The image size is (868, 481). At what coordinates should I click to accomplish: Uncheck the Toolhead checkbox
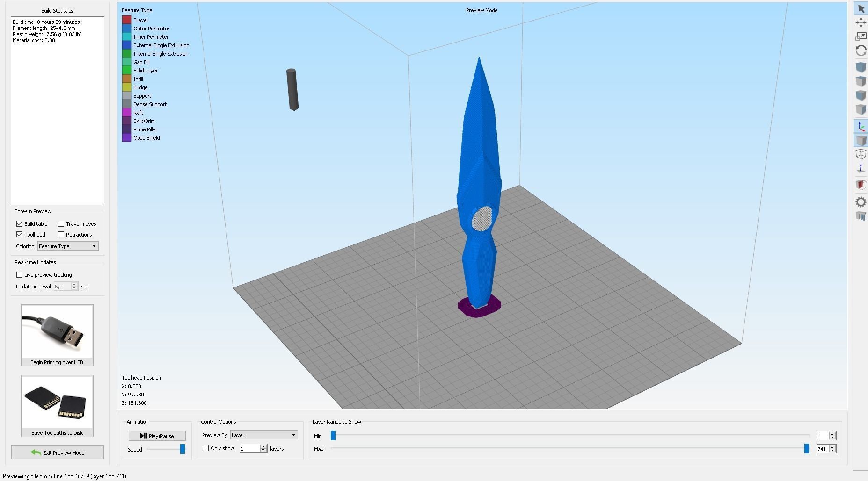click(x=20, y=235)
